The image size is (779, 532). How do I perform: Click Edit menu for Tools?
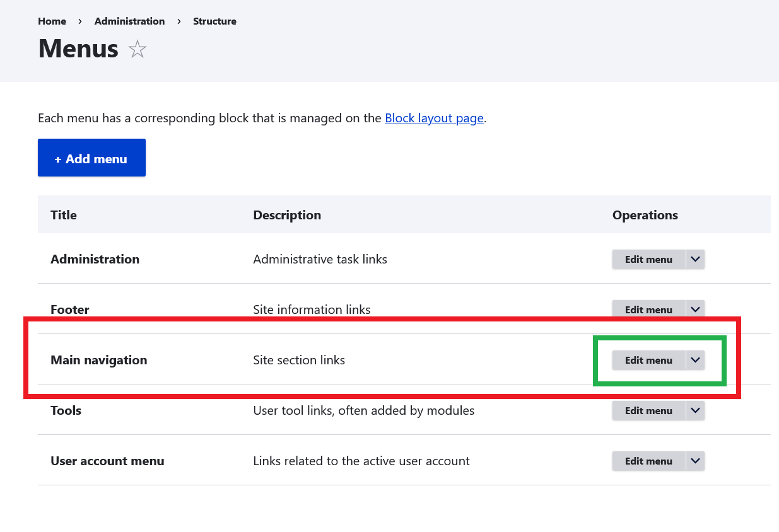click(x=648, y=410)
